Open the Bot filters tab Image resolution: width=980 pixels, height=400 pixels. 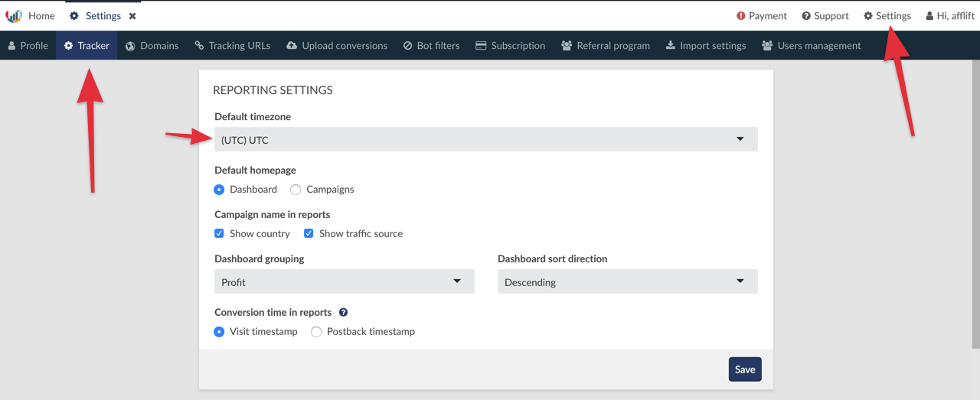tap(432, 45)
